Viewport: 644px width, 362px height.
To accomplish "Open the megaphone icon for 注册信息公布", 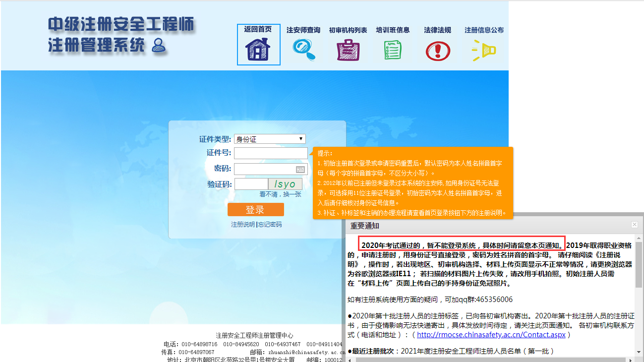I will pos(483,50).
